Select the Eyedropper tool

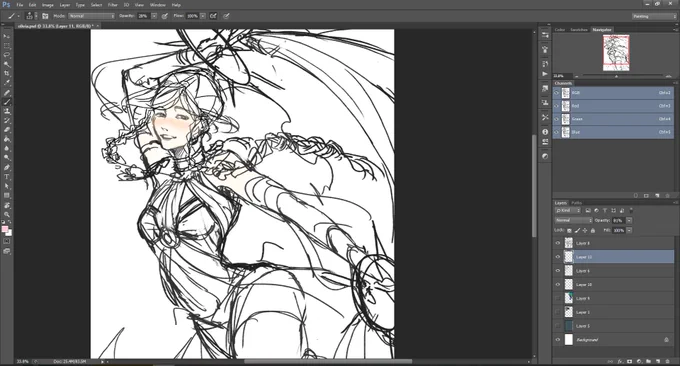pyautogui.click(x=7, y=82)
